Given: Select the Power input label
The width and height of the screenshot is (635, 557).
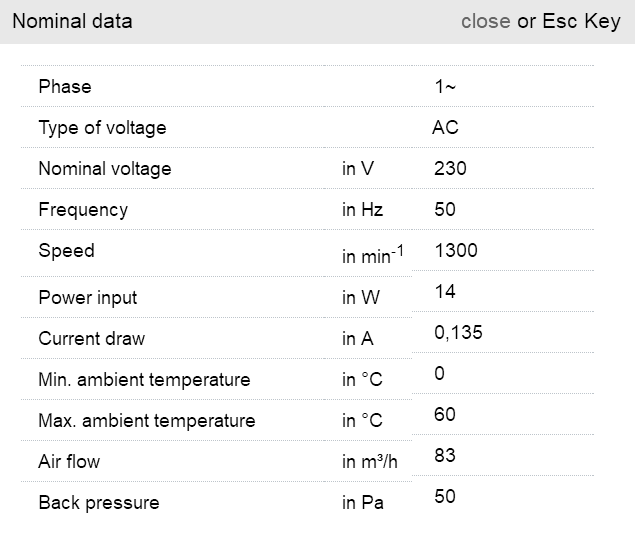Looking at the screenshot, I should click(88, 298).
